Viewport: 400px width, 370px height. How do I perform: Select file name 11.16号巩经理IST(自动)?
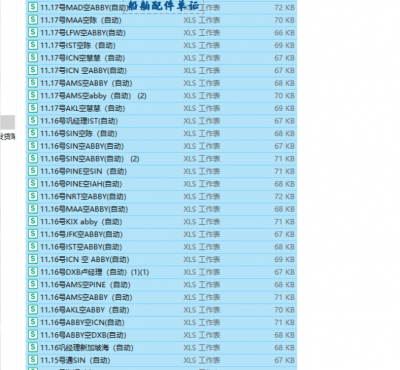pos(79,121)
